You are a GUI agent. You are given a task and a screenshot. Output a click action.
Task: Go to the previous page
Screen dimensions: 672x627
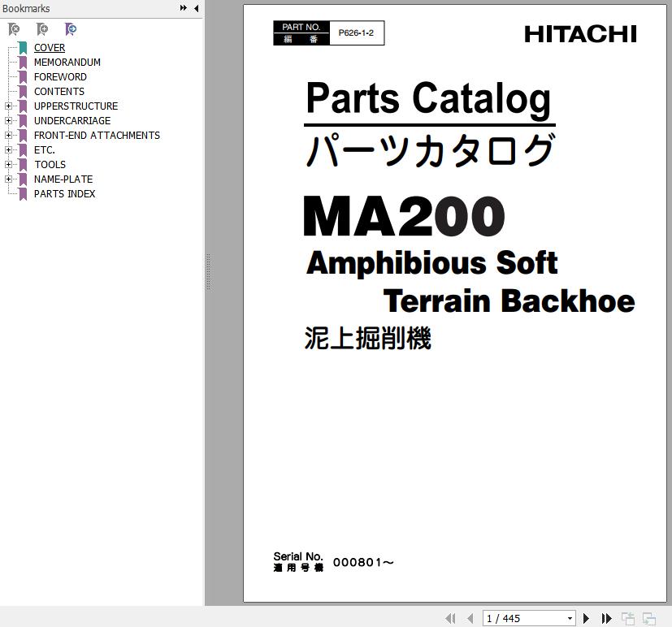(x=470, y=618)
